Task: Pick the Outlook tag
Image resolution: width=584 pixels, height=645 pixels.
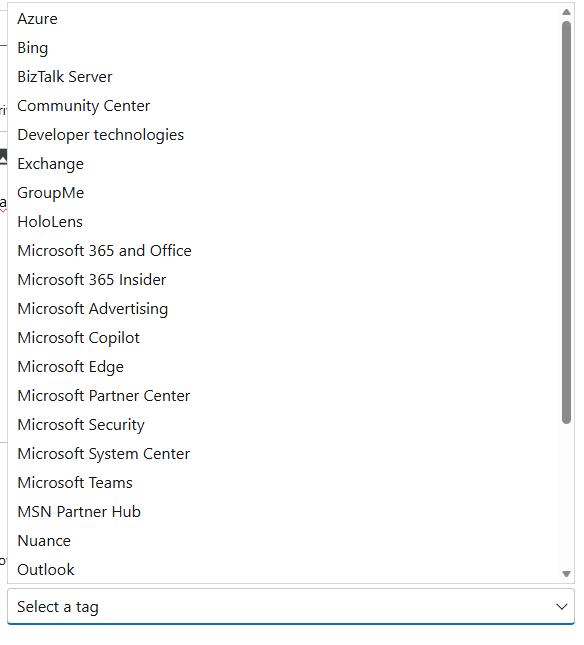Action: click(x=284, y=570)
